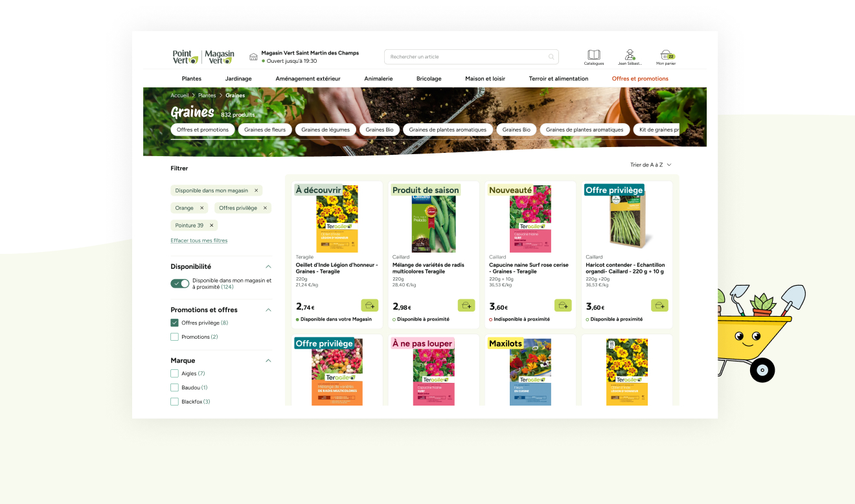Open Mon panier cart icon
Screen dimensions: 855x504
coord(666,54)
